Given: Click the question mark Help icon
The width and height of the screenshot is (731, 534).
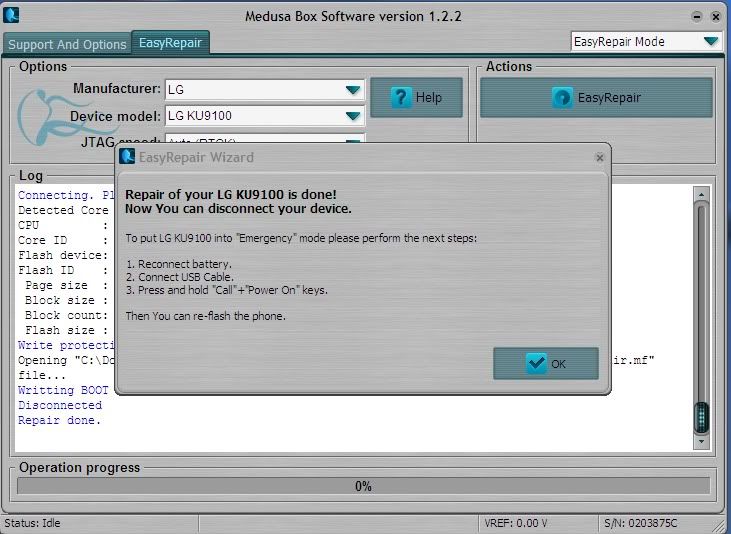Looking at the screenshot, I should 401,97.
